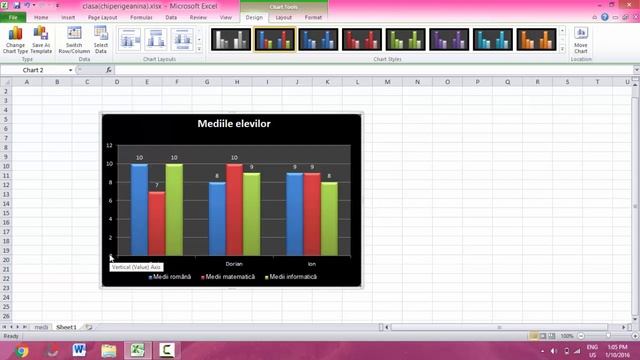This screenshot has width=640, height=360.
Task: Switch to the Home ribbon tab
Action: (41, 18)
